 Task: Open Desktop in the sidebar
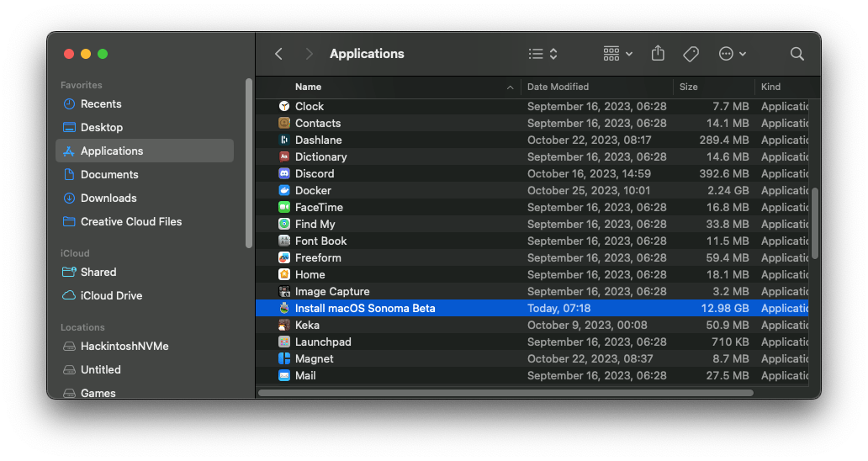(145, 127)
